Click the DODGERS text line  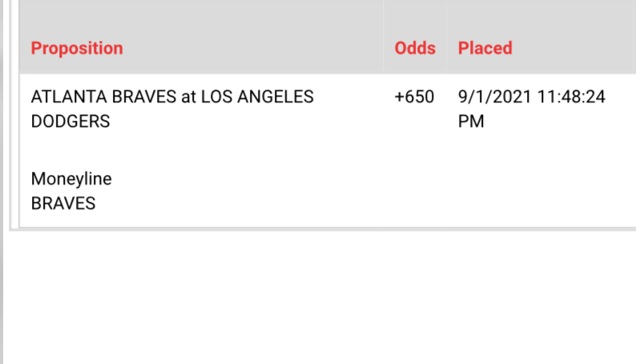tap(70, 122)
